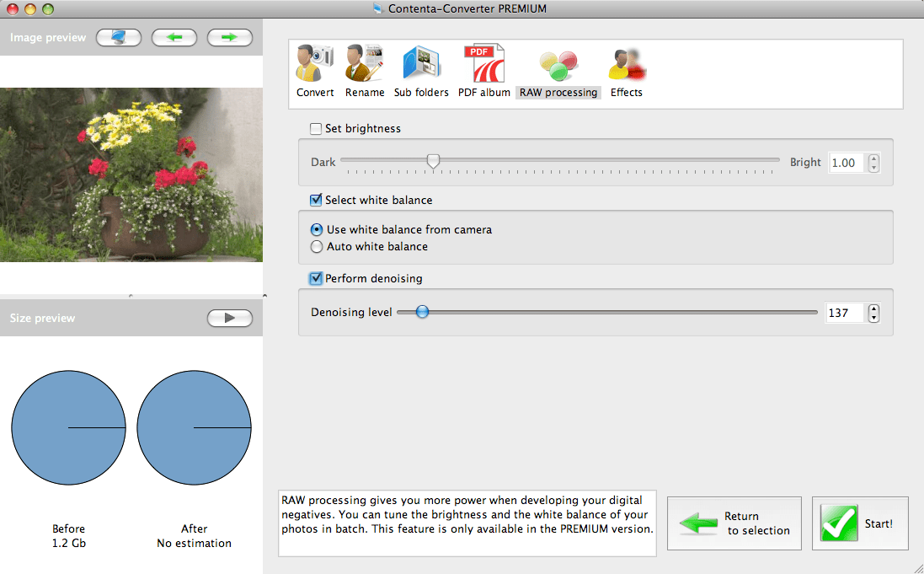Click Return to selection button
This screenshot has height=574, width=924.
point(734,523)
